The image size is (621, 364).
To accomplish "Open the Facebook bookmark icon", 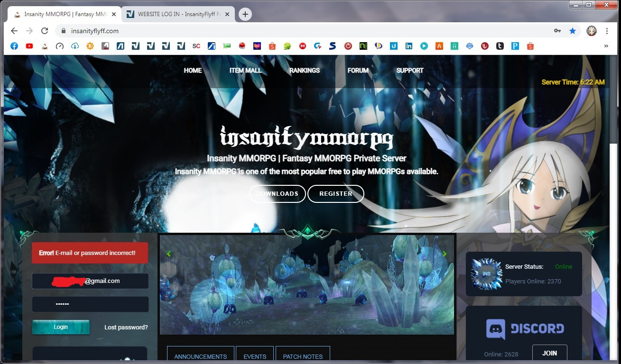I will [14, 46].
